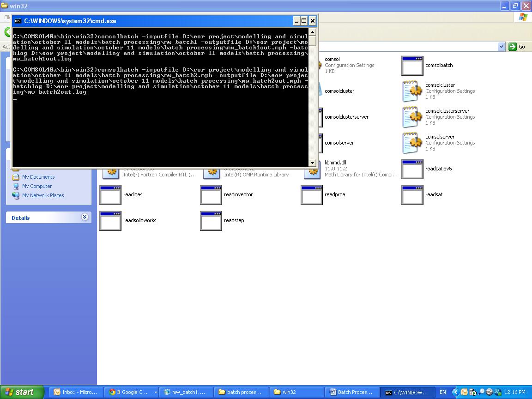Select the readstep application icon
Screen dimensions: 532x399
pos(211,221)
